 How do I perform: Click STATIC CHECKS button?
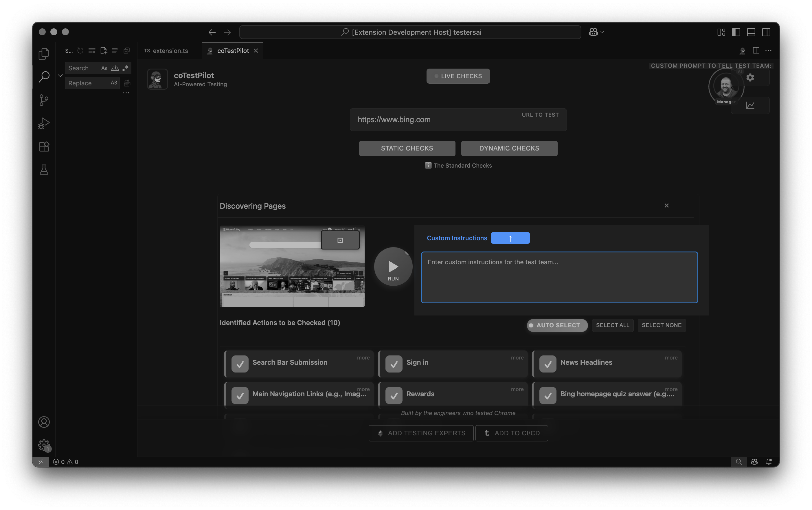(x=407, y=148)
